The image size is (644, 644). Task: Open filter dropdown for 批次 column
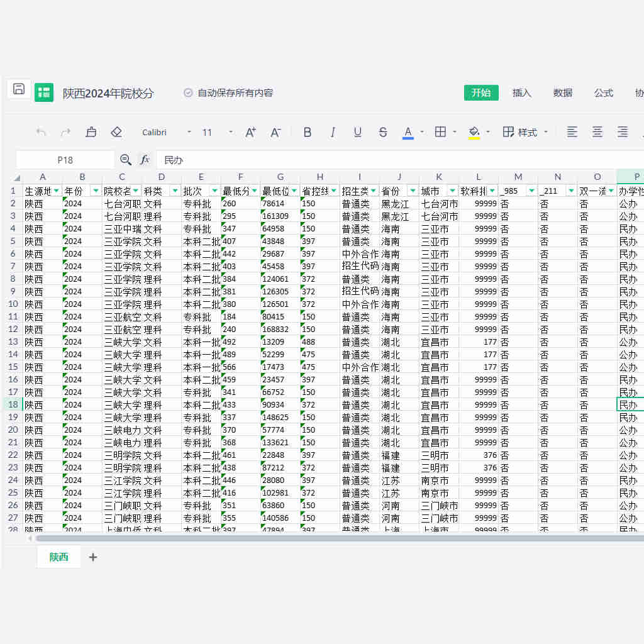click(x=215, y=191)
